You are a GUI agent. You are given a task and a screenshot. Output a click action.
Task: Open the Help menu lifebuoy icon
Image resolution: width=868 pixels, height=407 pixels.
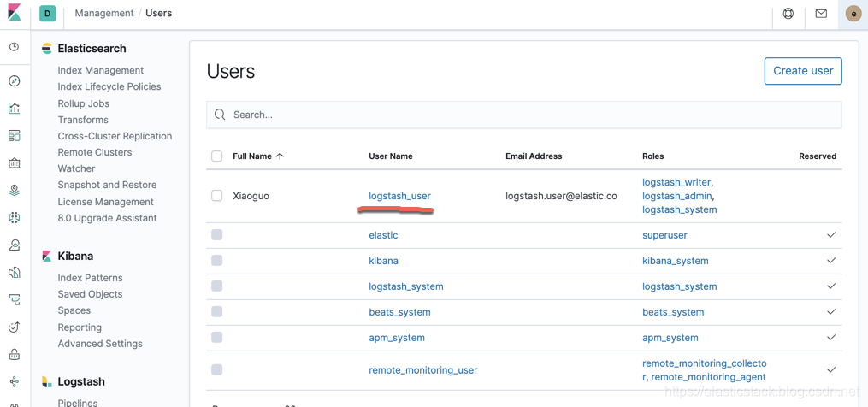(788, 14)
